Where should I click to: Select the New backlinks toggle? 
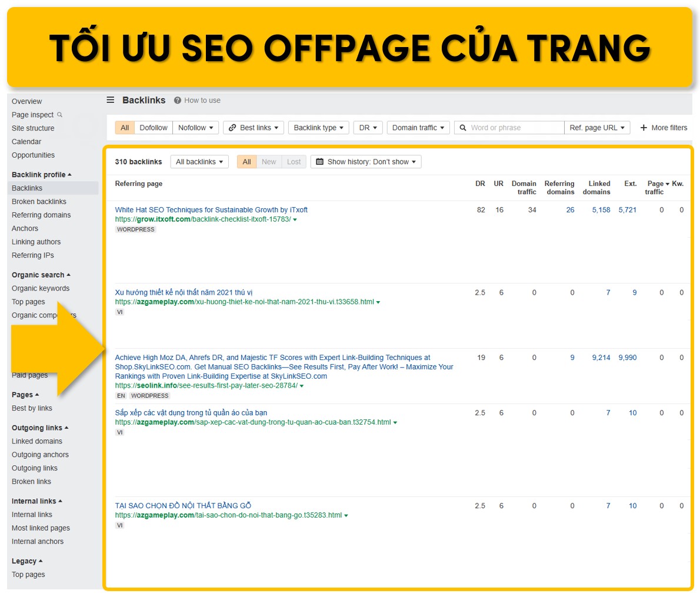pyautogui.click(x=269, y=162)
